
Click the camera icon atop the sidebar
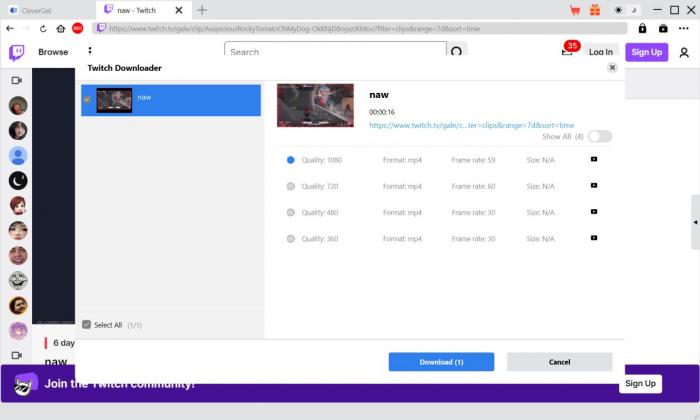pos(17,81)
